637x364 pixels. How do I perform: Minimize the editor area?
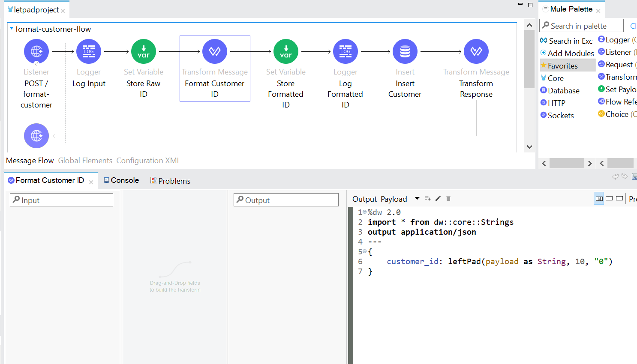(x=520, y=4)
